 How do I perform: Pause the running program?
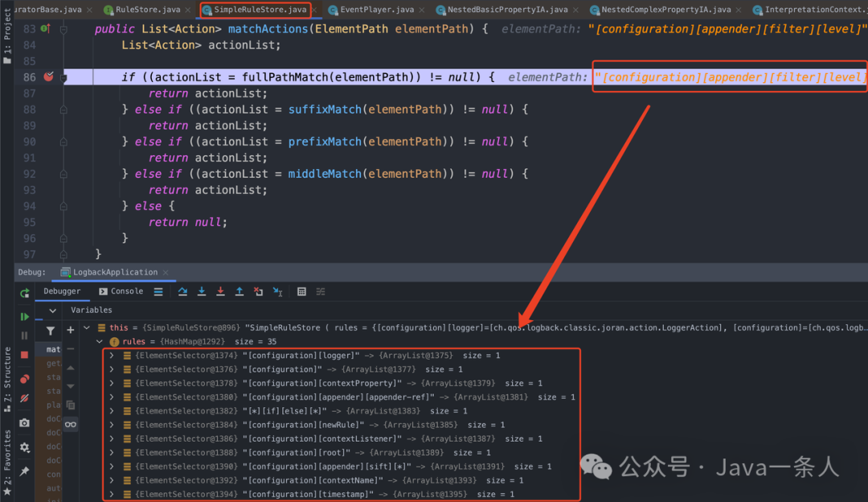click(x=24, y=335)
